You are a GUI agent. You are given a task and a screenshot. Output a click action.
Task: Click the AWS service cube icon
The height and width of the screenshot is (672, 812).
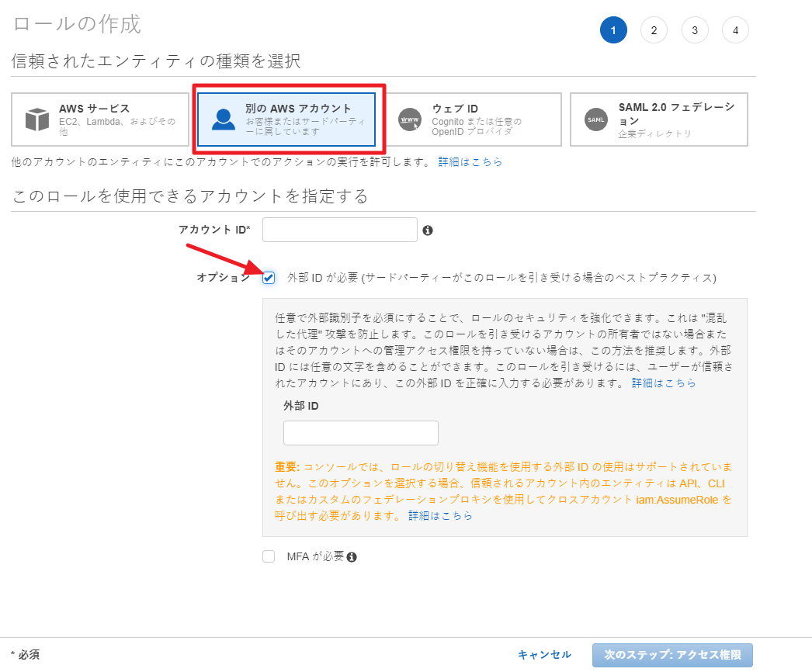coord(36,120)
